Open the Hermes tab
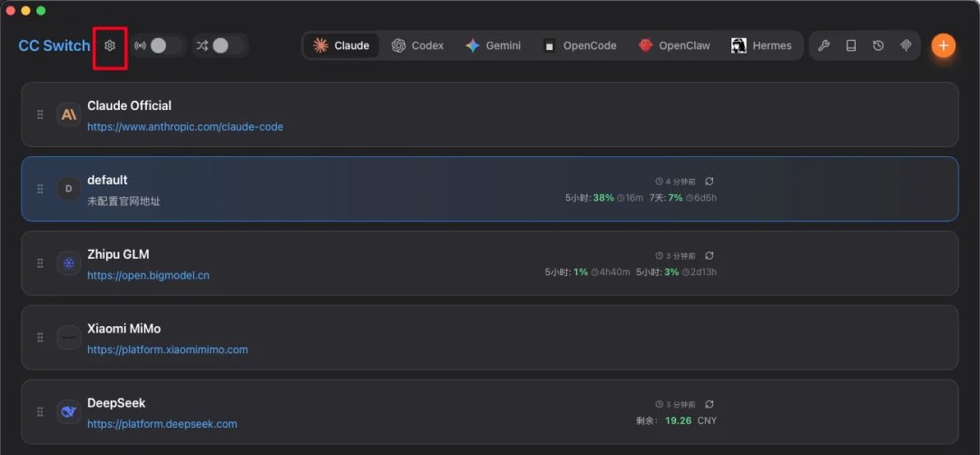Screen dimensions: 980x455 coord(761,45)
